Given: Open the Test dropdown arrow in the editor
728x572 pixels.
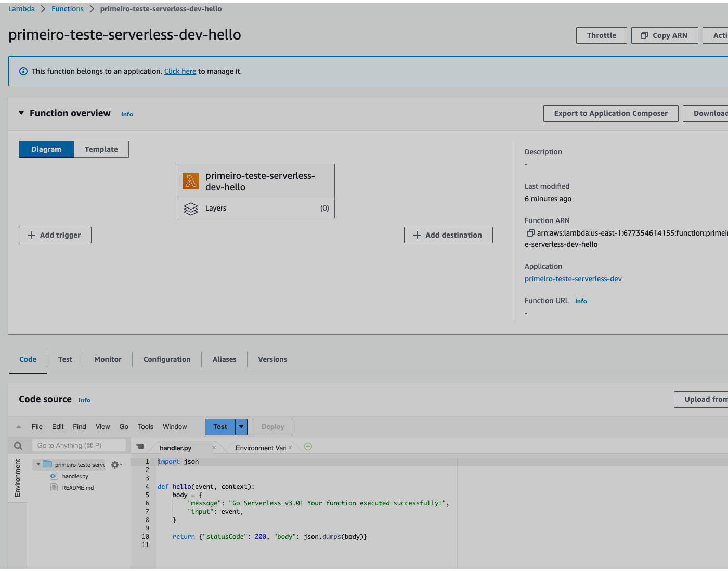Looking at the screenshot, I should coord(241,426).
